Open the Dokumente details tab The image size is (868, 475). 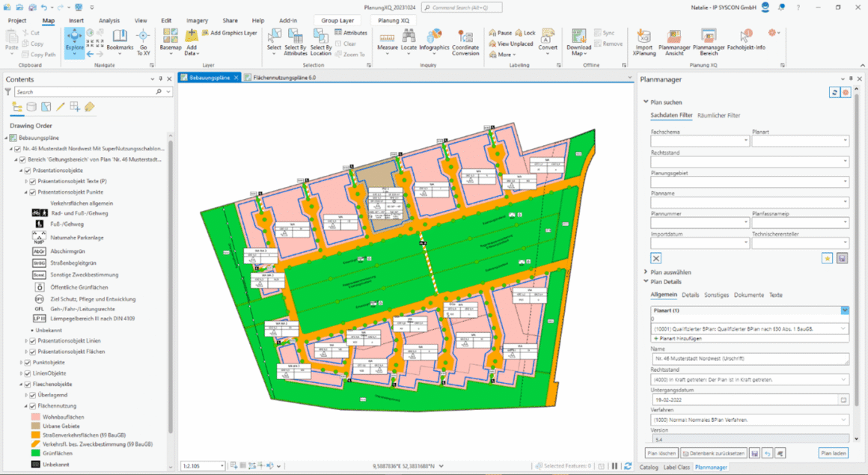click(x=748, y=295)
